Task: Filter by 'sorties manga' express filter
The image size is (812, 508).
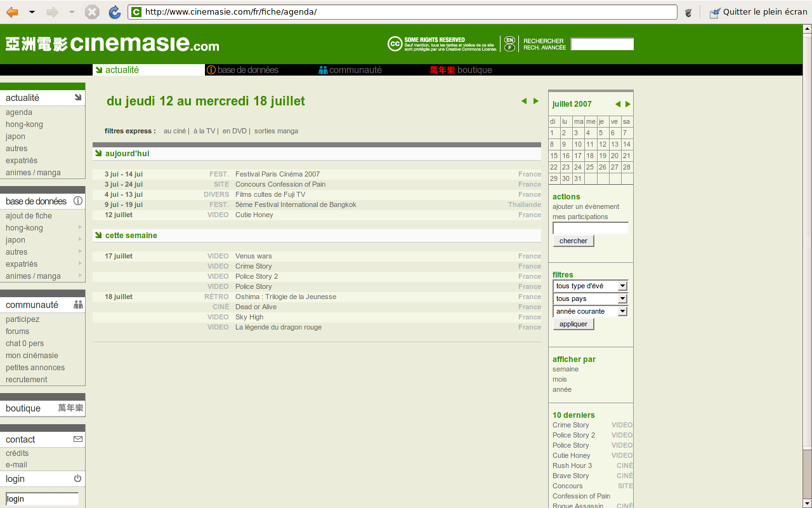Action: click(x=276, y=131)
